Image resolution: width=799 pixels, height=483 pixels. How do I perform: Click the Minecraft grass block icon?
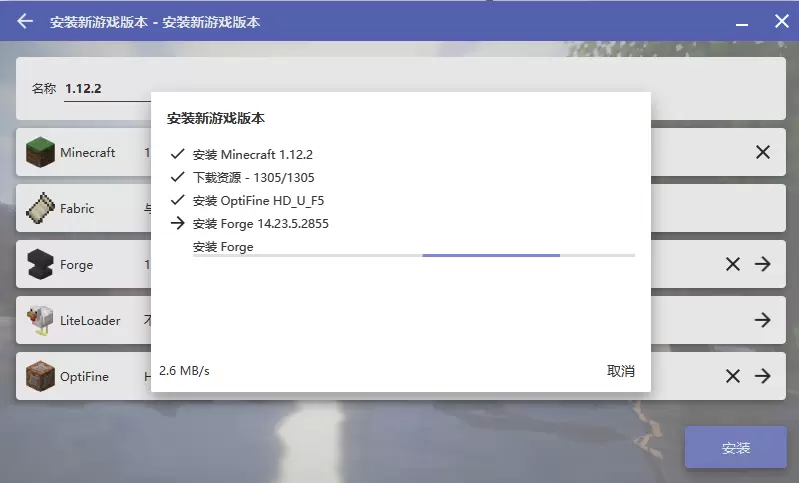(x=40, y=152)
